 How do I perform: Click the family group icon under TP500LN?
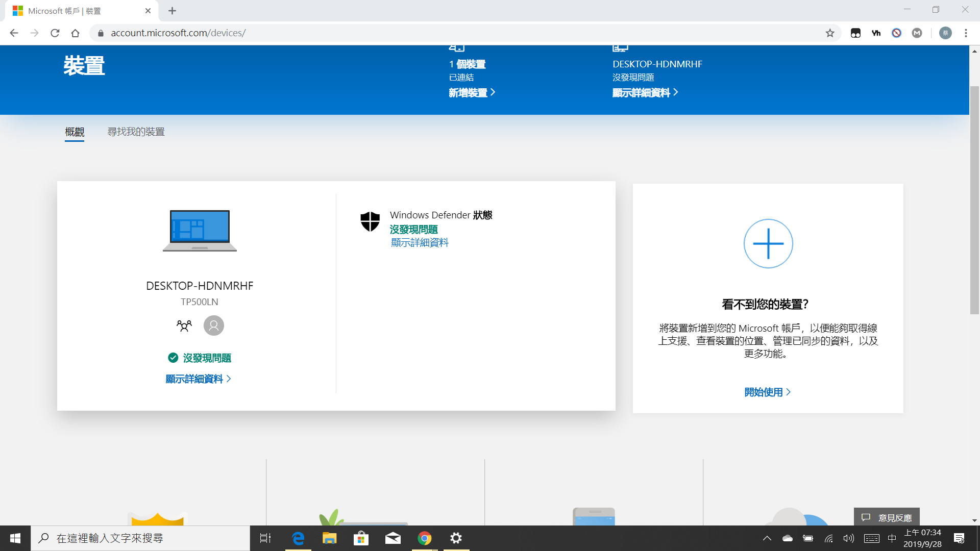coord(184,325)
